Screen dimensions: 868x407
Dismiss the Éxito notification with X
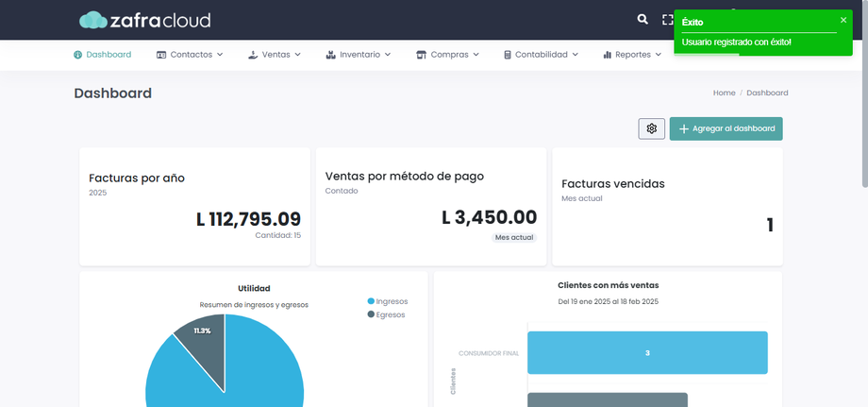(x=843, y=20)
